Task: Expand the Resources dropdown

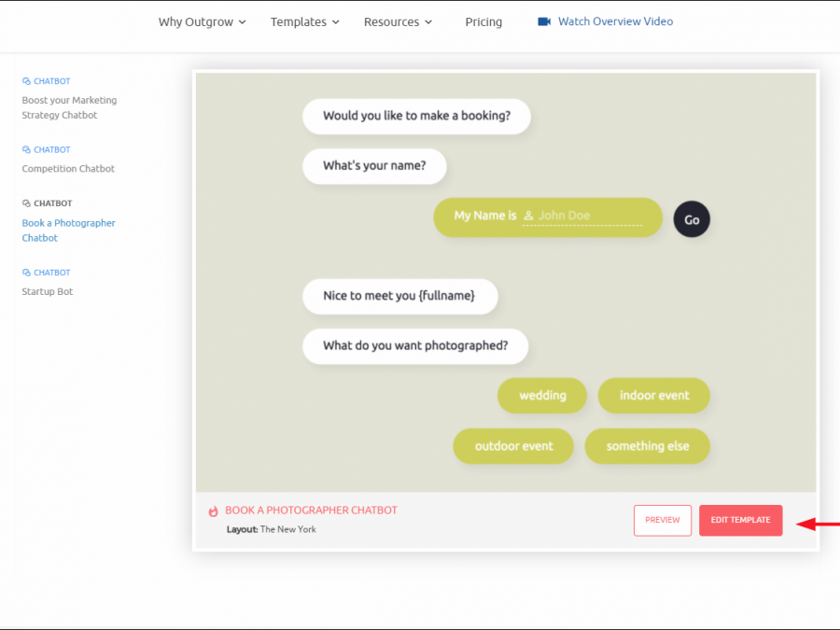Action: [398, 21]
